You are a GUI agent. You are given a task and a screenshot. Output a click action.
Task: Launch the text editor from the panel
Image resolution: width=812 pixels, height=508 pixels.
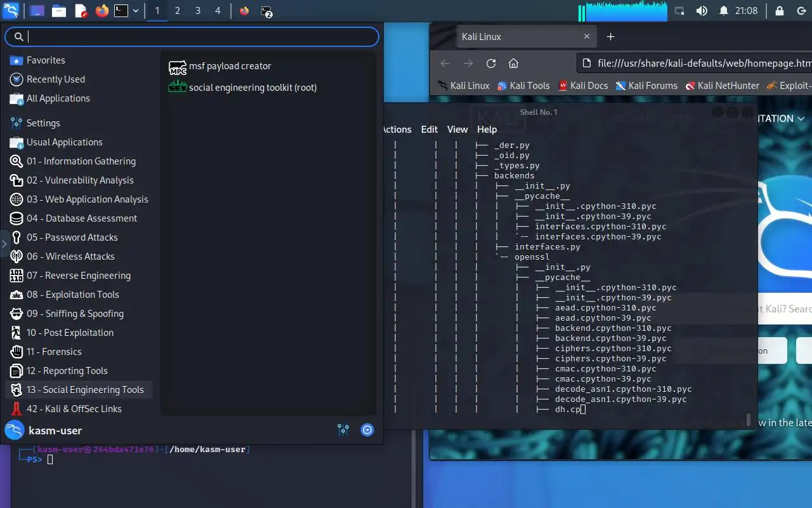[x=81, y=11]
